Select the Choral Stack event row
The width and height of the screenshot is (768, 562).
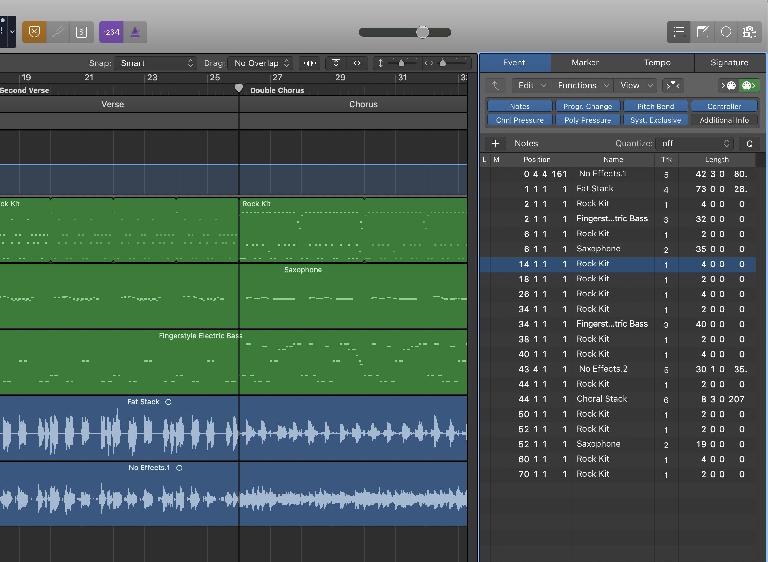(x=618, y=399)
